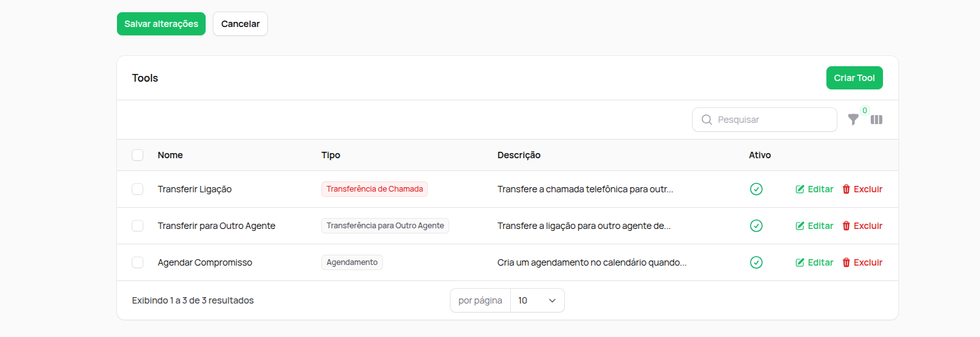Click the por página label
Screen dimensions: 980x337
click(480, 300)
